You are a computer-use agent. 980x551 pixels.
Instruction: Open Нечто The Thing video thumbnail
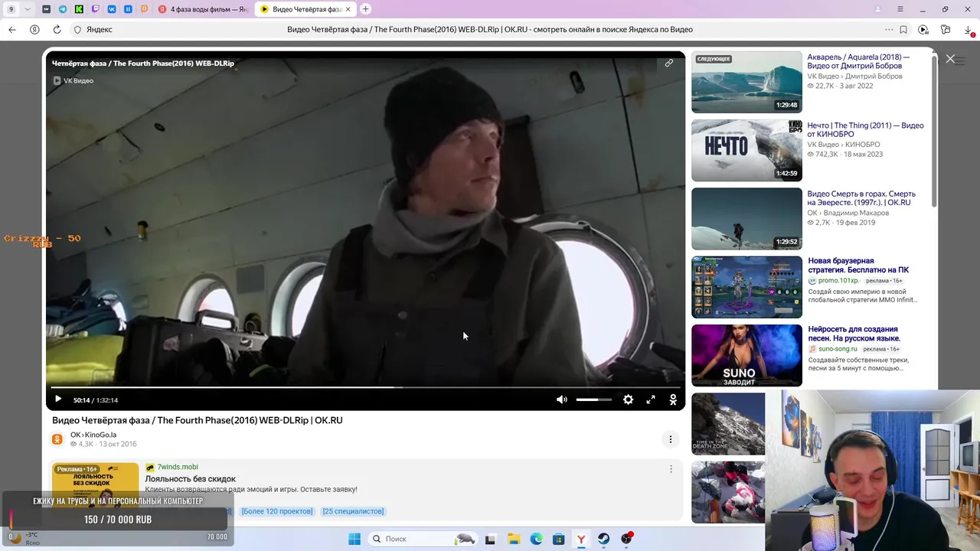746,150
